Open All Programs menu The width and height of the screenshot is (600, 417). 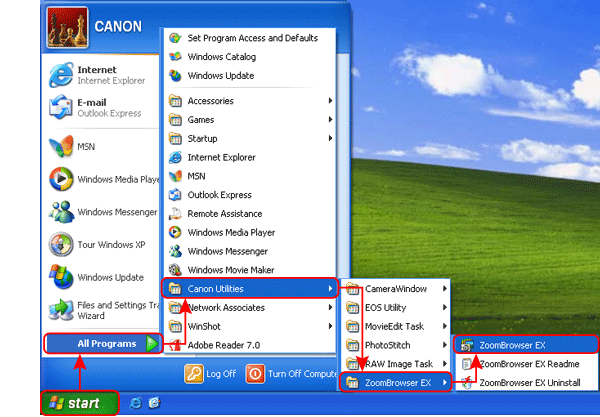(104, 344)
